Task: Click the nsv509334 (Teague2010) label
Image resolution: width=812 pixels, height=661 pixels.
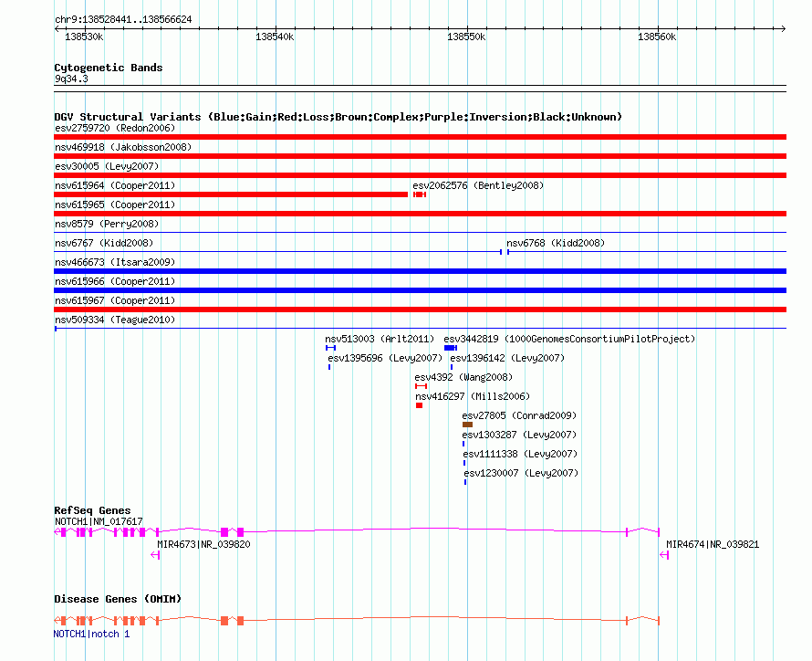Action: 115,320
